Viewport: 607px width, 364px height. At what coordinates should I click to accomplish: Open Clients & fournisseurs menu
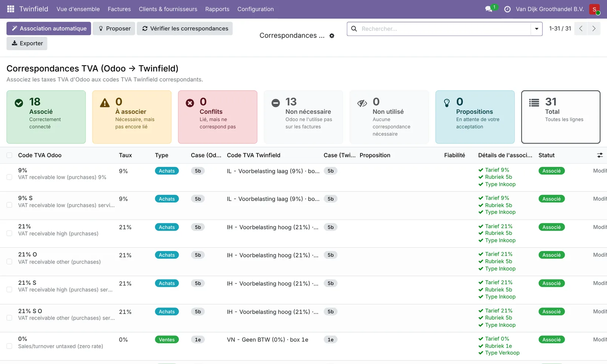(168, 9)
